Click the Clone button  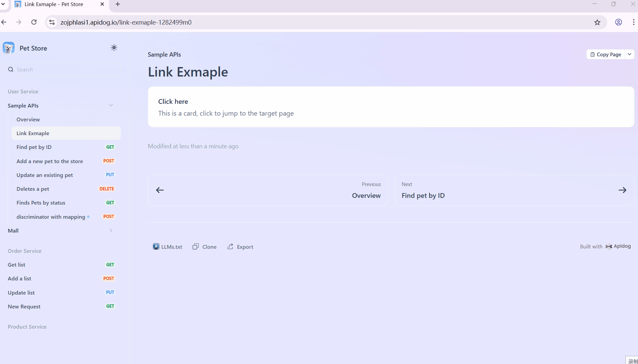tap(204, 247)
